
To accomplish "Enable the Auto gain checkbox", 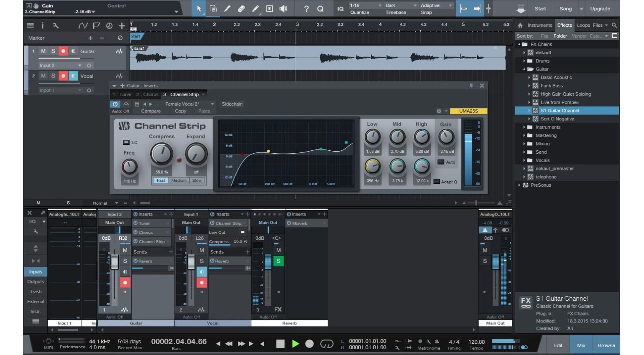I will point(441,162).
